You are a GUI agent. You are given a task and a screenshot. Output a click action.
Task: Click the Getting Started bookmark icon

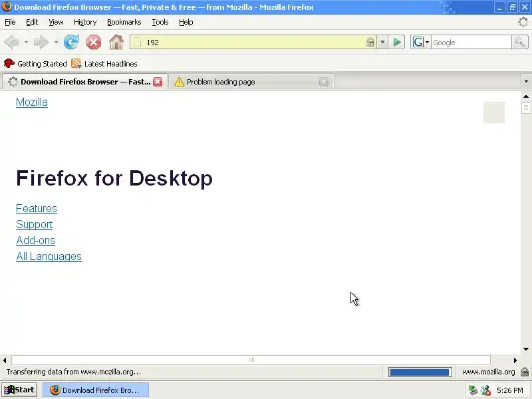click(x=9, y=63)
